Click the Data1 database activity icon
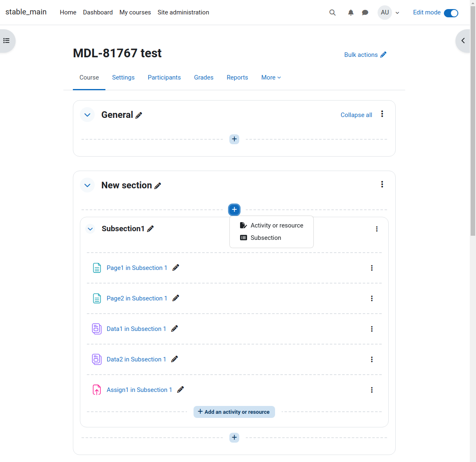Viewport: 476px width, 462px height. point(97,329)
